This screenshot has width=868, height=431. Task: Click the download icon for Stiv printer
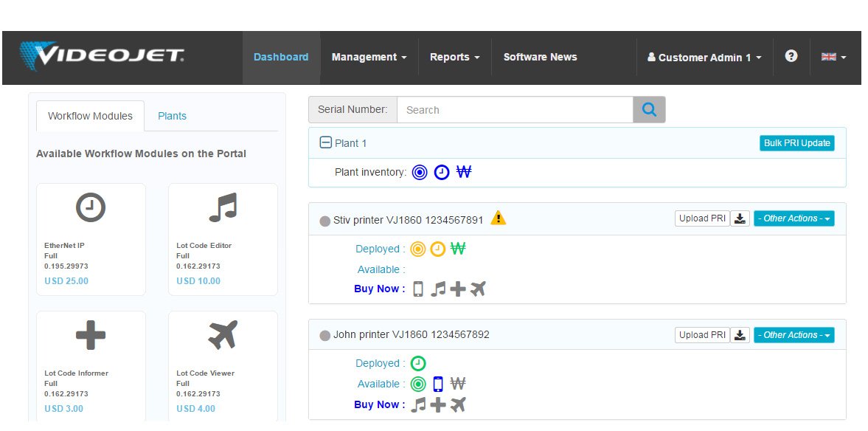pyautogui.click(x=740, y=218)
